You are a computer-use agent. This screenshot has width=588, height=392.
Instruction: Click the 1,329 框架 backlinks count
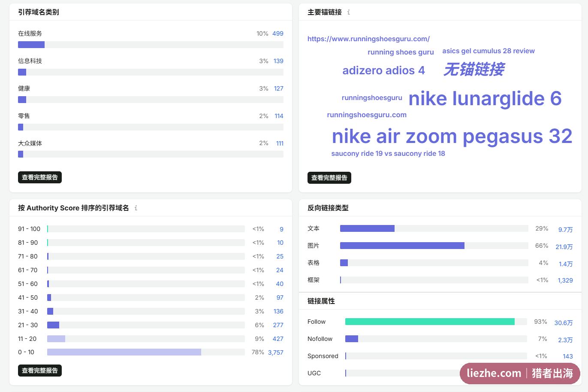(565, 280)
